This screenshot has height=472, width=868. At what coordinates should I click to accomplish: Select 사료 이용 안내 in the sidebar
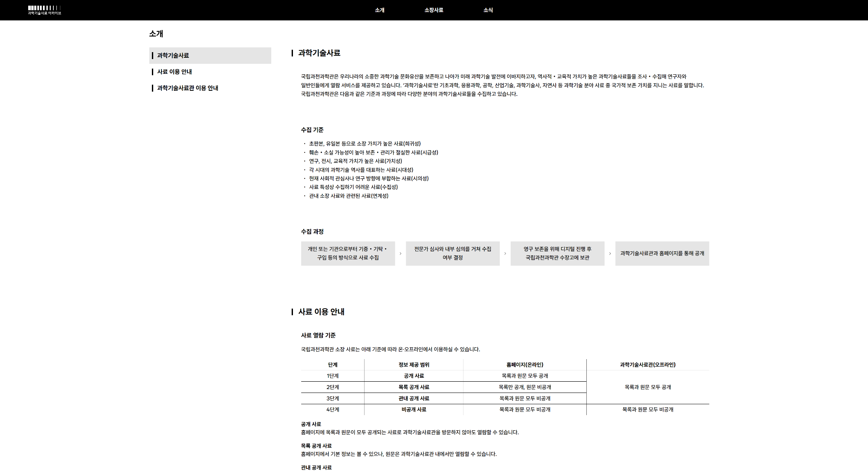click(174, 72)
